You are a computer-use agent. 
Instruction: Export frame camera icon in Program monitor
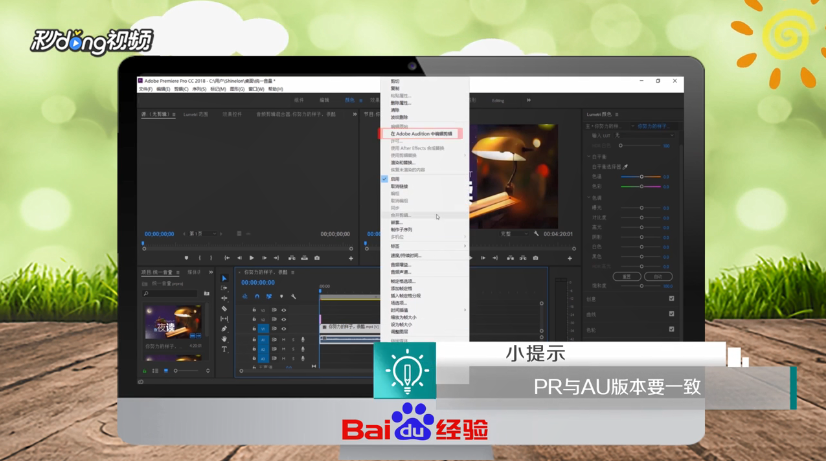(x=535, y=258)
